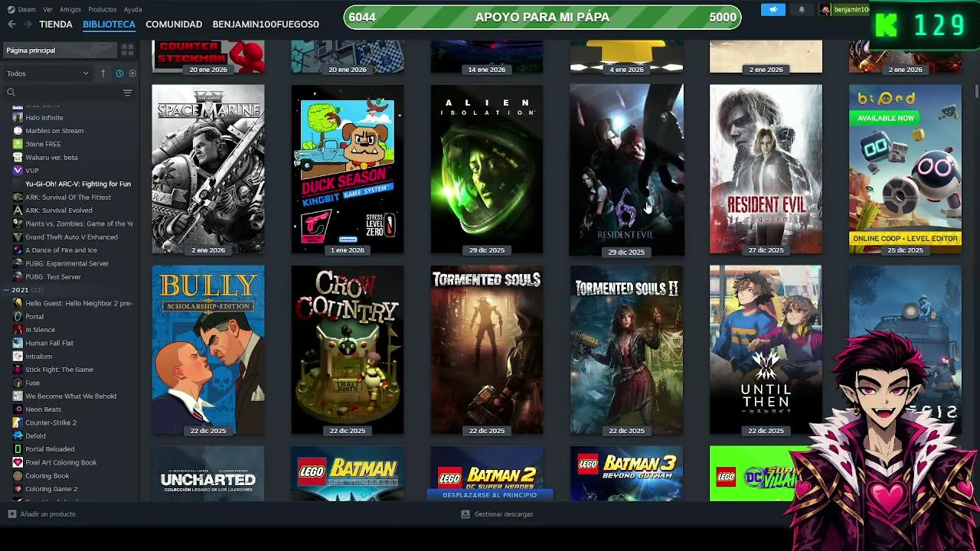The width and height of the screenshot is (980, 551).
Task: Open the Tormented Souls II cover
Action: click(x=626, y=350)
